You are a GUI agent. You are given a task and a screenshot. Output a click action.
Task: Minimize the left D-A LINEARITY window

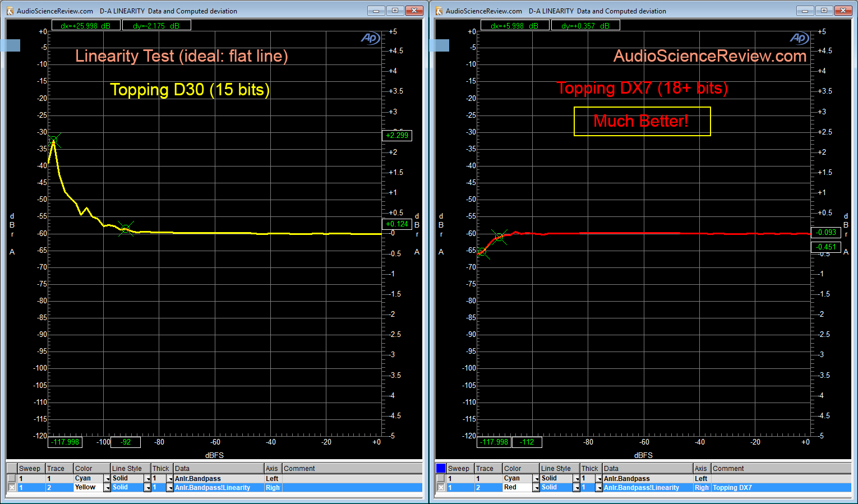(376, 11)
